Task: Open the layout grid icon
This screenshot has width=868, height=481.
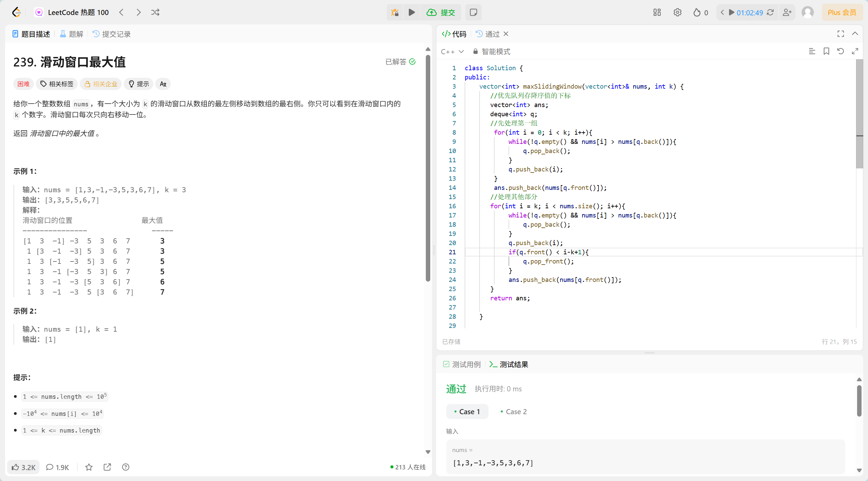Action: pyautogui.click(x=657, y=13)
